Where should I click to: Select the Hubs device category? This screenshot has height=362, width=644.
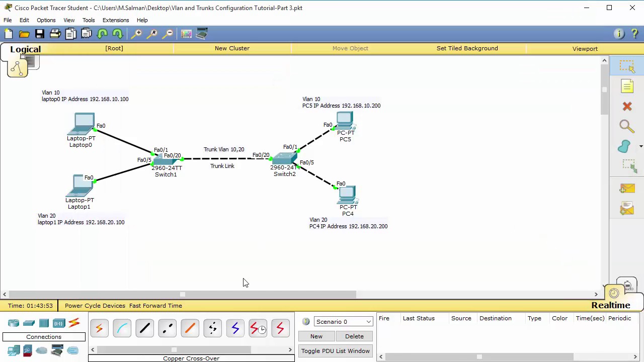(x=44, y=323)
